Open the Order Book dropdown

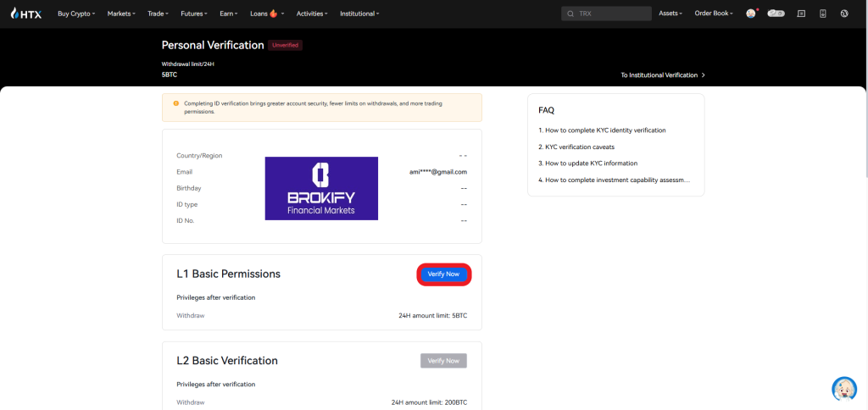click(x=715, y=14)
